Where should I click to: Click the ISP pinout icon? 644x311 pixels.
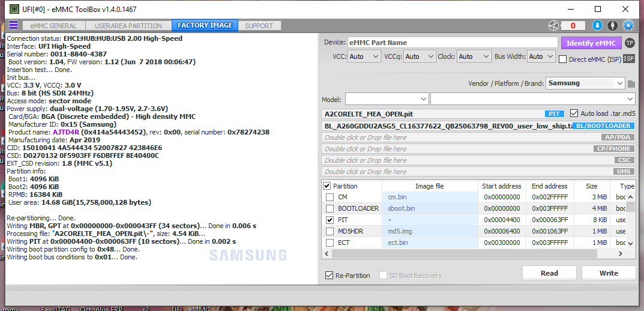(x=629, y=59)
